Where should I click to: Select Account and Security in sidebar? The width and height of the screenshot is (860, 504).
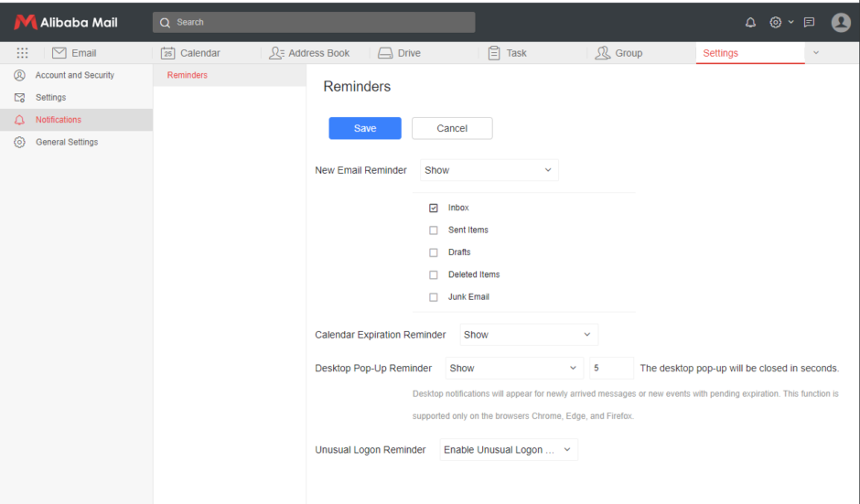tap(74, 75)
